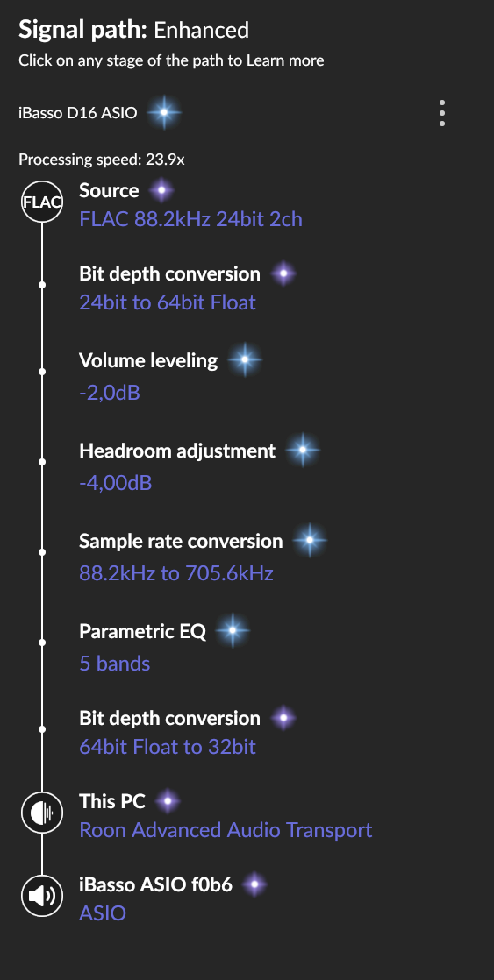Open the 5 bands EQ link
The height and width of the screenshot is (980, 494).
(x=114, y=664)
